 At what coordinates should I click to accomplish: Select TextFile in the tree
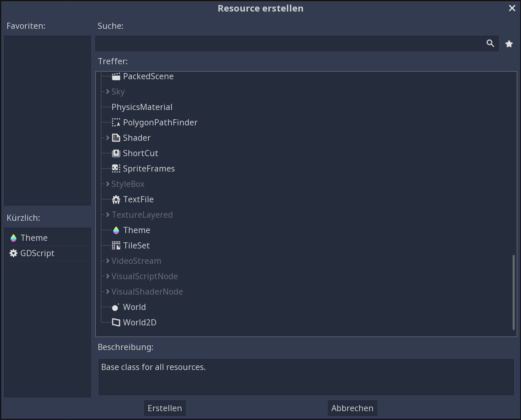click(x=138, y=199)
